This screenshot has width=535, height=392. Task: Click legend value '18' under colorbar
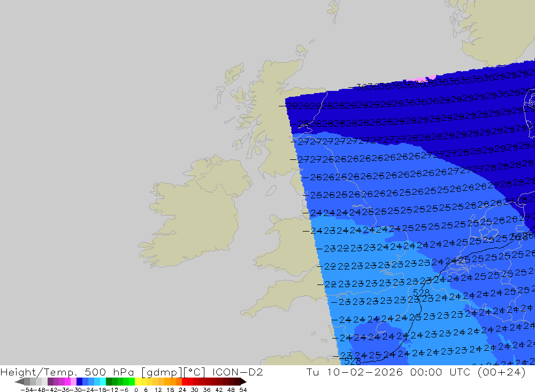(x=170, y=390)
